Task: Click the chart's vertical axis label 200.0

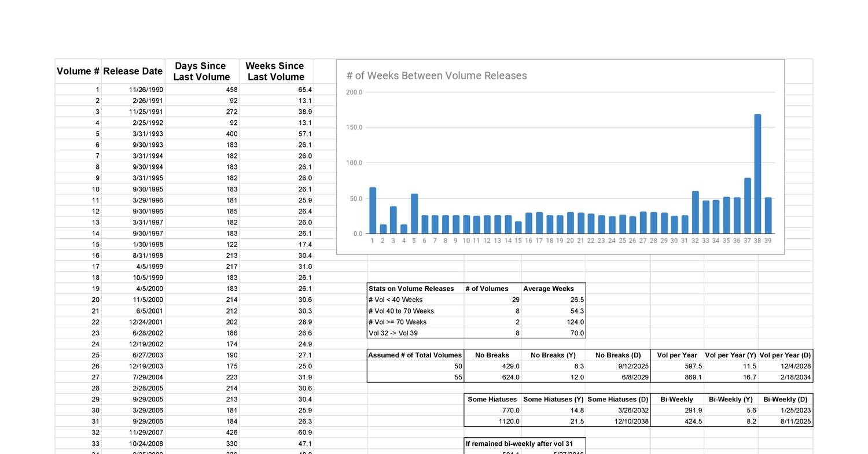Action: (354, 91)
